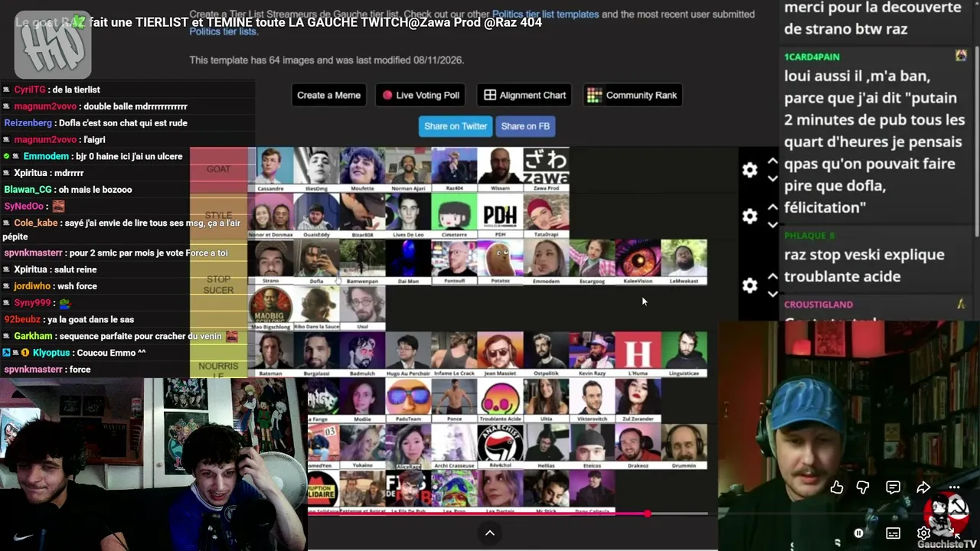Viewport: 980px width, 551px height.
Task: Click username Blawan_CG in left chat
Action: click(x=28, y=189)
